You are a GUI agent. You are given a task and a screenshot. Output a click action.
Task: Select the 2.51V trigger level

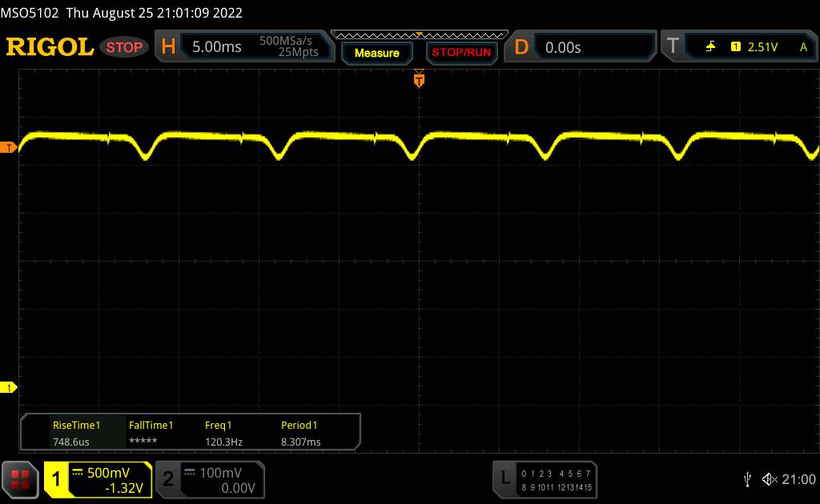(762, 47)
